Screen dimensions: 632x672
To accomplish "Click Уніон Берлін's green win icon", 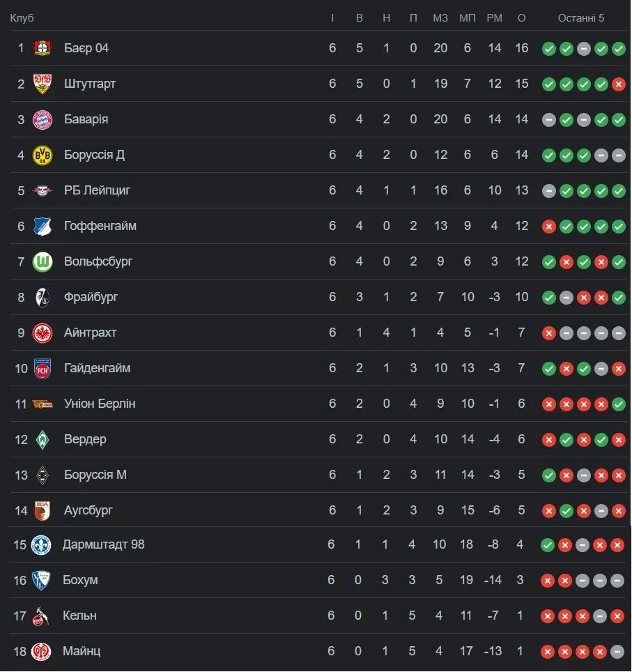I will click(618, 404).
